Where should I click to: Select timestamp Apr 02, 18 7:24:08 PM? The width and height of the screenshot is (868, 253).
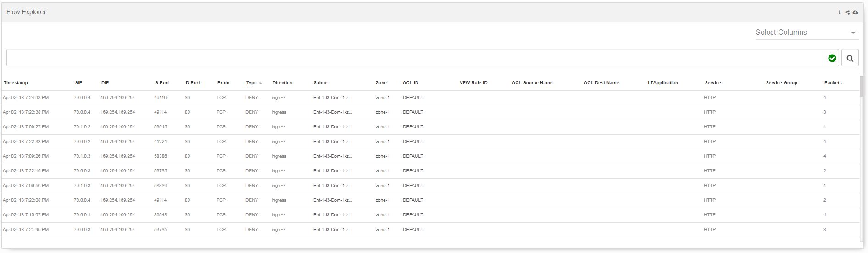tap(26, 98)
